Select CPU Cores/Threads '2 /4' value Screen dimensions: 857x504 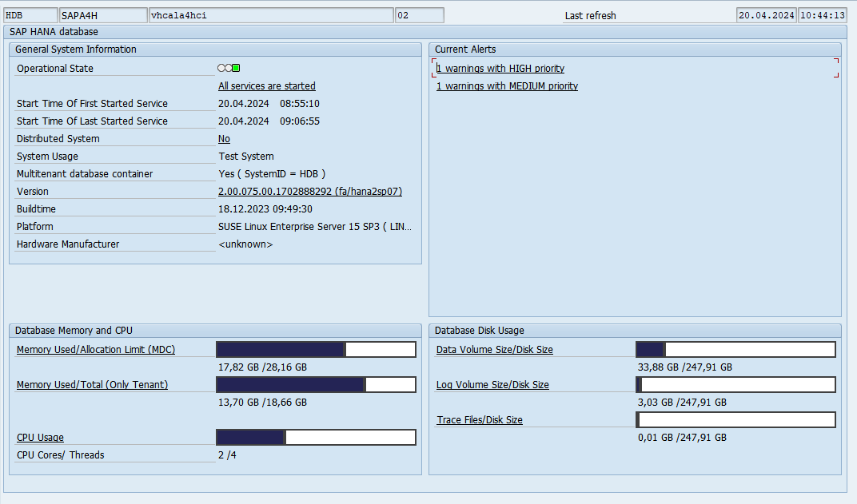pos(227,454)
